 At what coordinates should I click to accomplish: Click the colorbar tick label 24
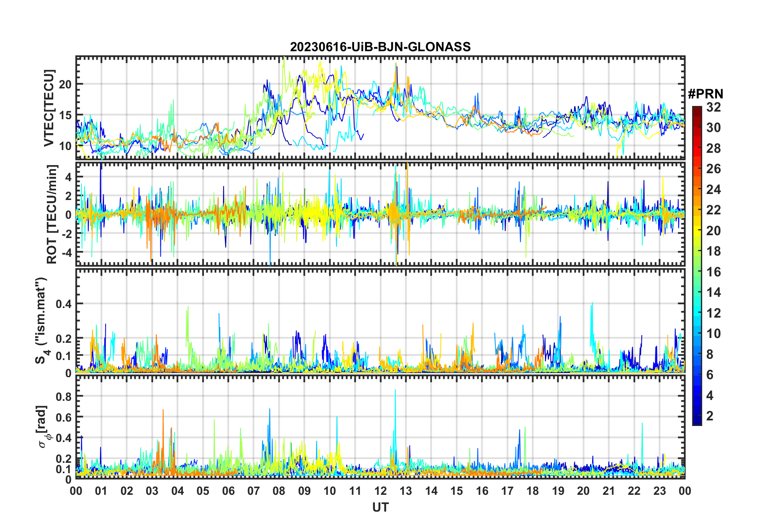click(713, 190)
